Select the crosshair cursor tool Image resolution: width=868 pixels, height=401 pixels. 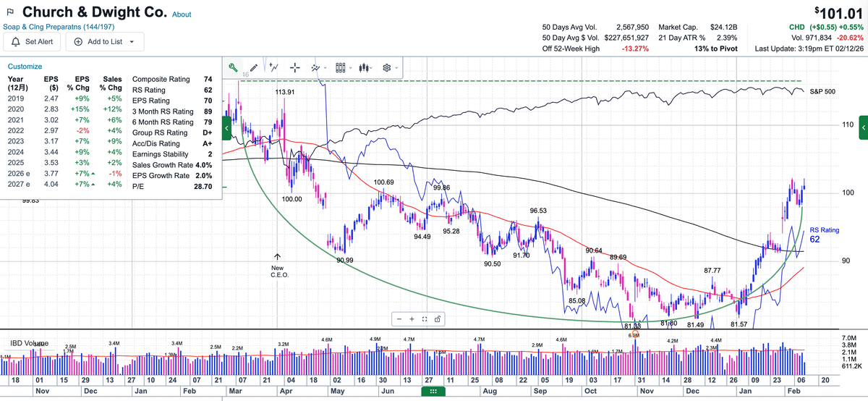point(295,67)
